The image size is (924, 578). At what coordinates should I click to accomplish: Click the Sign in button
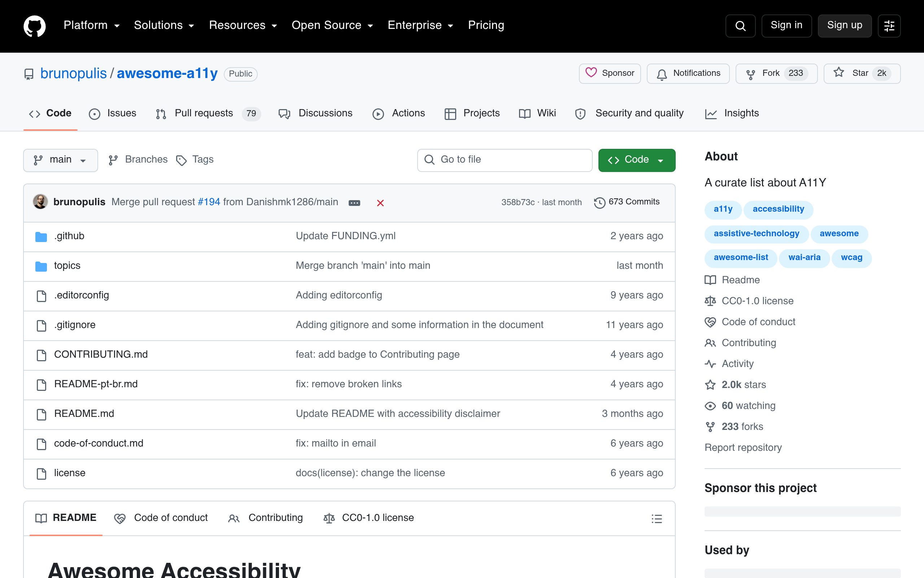click(x=786, y=26)
